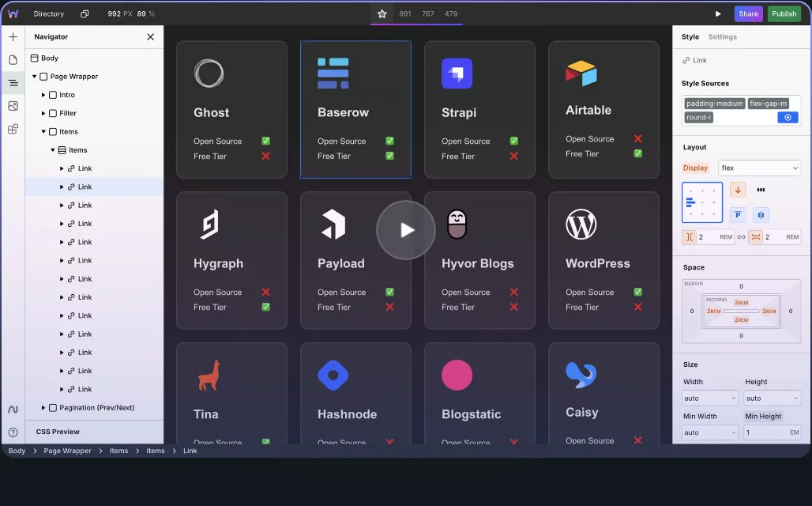Click the Tina llama logo
The height and width of the screenshot is (506, 812).
[x=209, y=375]
